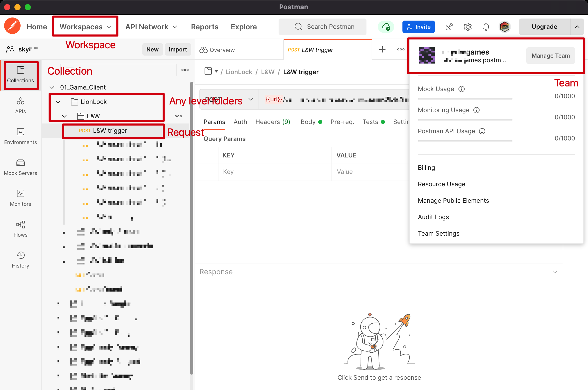Select the APIs sidebar icon
Viewport: 588px width, 390px height.
pyautogui.click(x=21, y=105)
